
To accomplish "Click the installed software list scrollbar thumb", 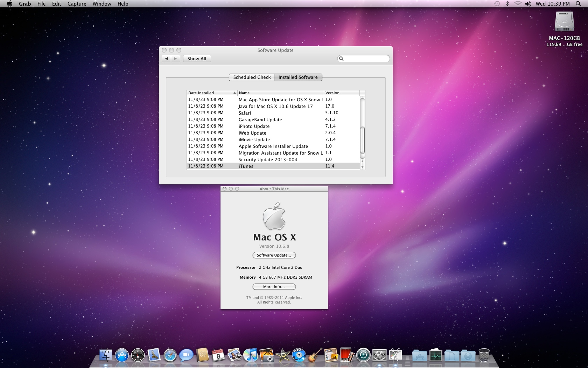I will pos(362,140).
